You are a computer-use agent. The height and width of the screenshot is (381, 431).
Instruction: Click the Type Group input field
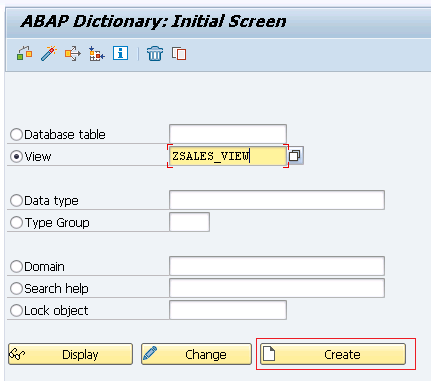[189, 222]
